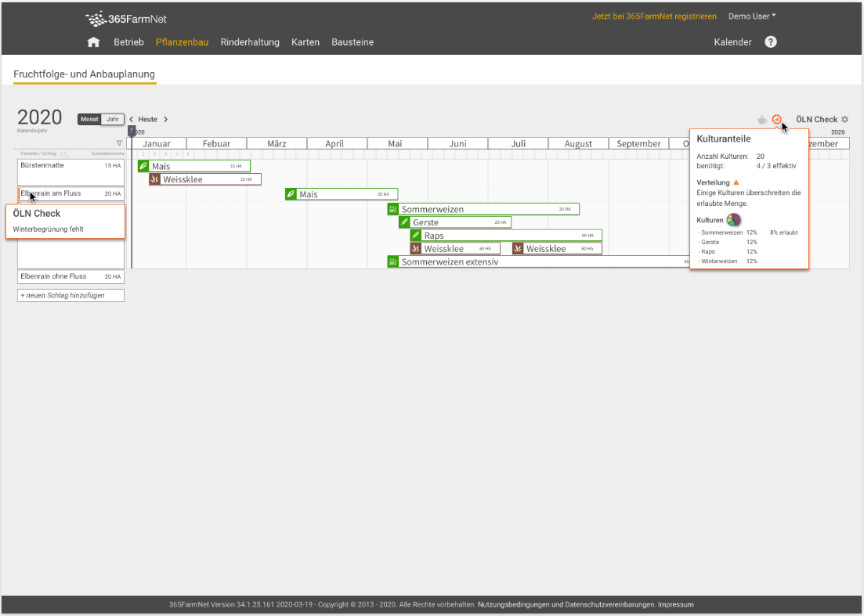Click the green Gerste crop icon
The image size is (864, 616).
(405, 222)
